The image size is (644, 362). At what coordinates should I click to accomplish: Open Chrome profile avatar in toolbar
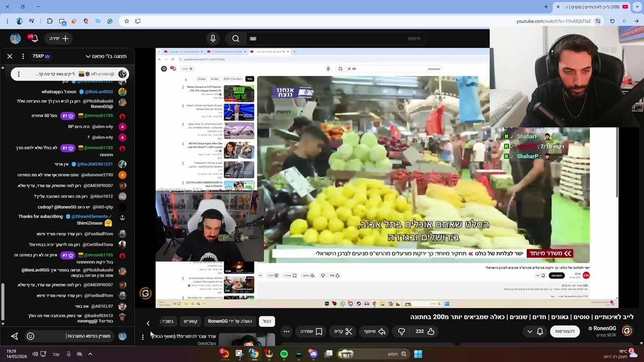pos(19,21)
